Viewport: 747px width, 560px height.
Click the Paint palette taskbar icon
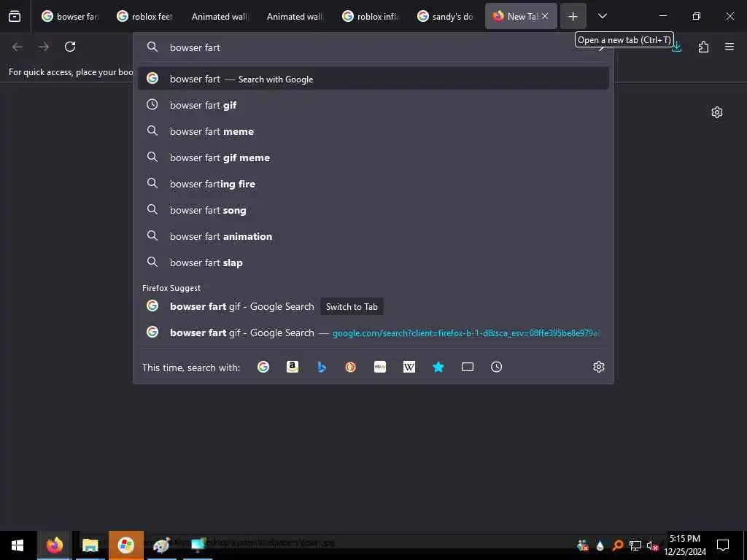pos(161,545)
